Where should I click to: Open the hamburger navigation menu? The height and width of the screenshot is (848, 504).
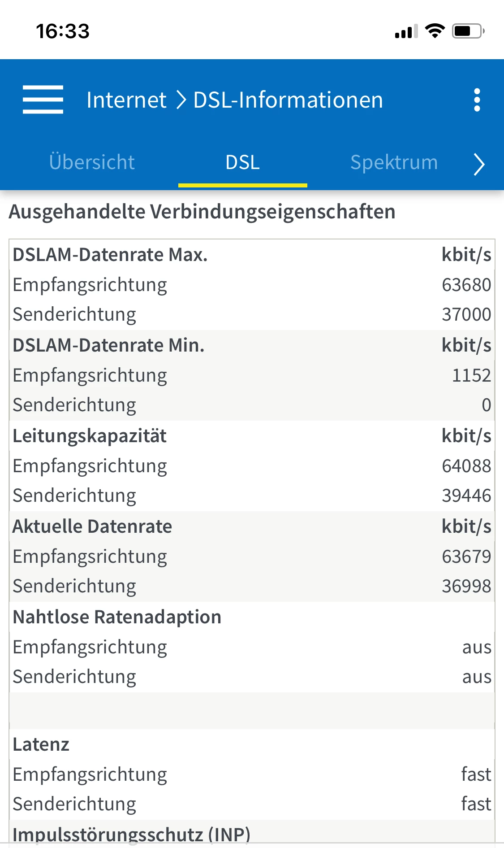pyautogui.click(x=43, y=100)
